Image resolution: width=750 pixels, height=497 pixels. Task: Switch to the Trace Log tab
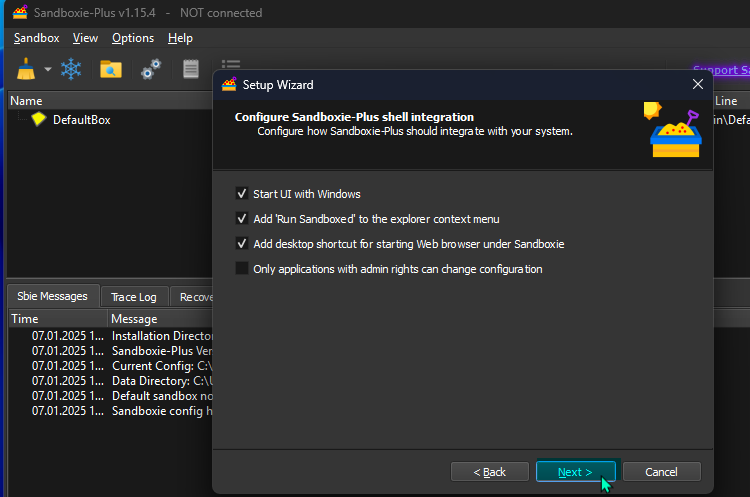point(134,297)
